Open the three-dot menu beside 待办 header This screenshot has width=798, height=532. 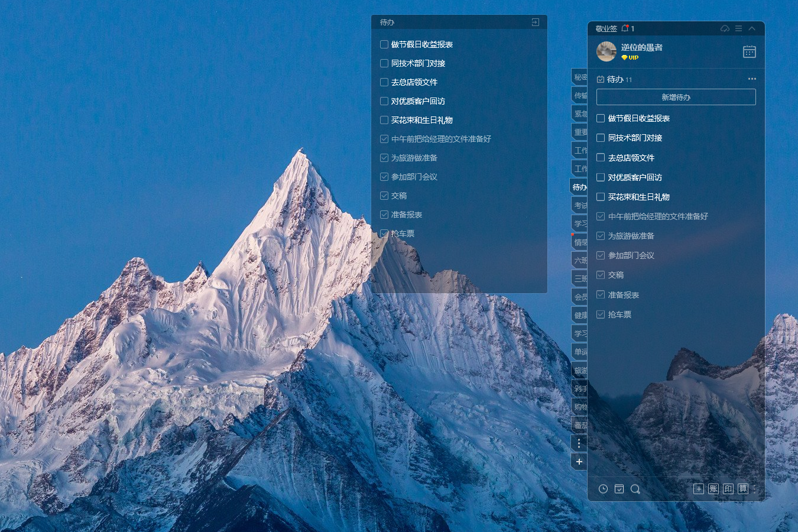coord(752,79)
